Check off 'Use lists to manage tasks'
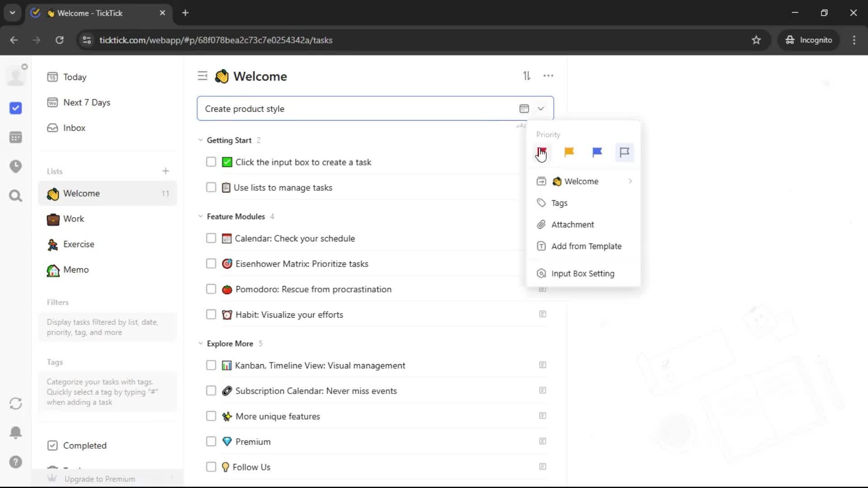The width and height of the screenshot is (868, 488). tap(211, 188)
